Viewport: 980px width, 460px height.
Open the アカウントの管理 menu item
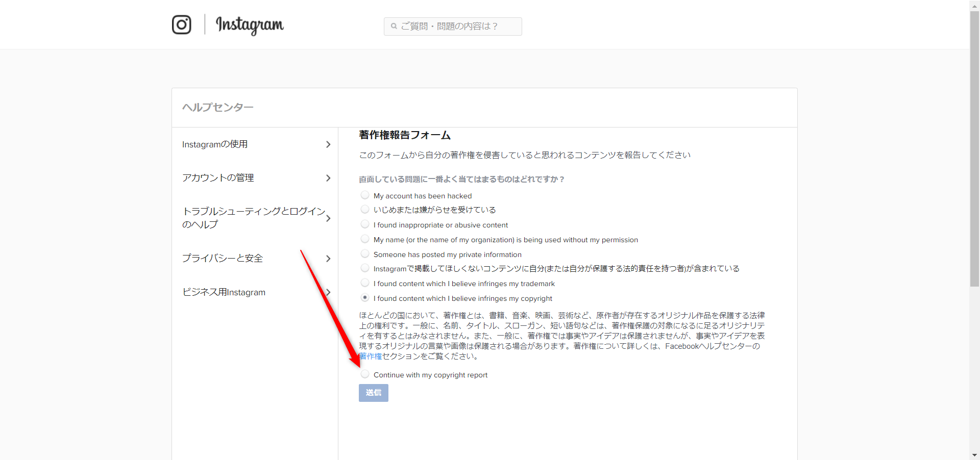(x=218, y=177)
